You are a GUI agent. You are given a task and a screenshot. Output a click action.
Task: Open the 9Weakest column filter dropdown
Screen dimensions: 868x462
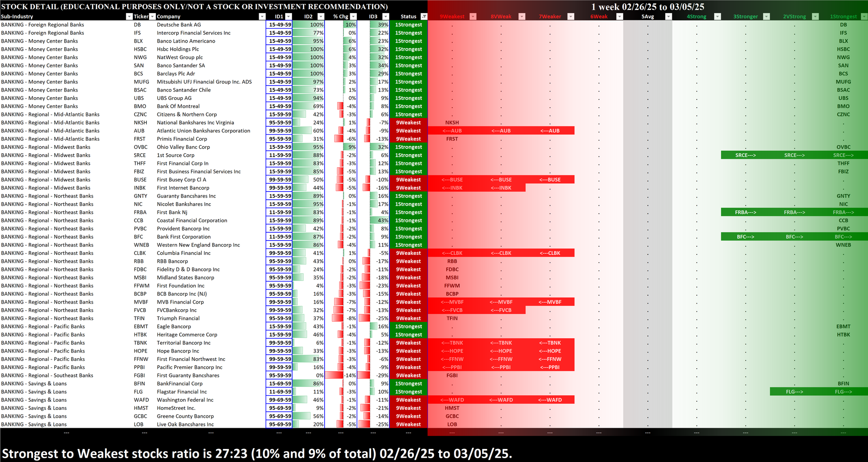pyautogui.click(x=473, y=16)
